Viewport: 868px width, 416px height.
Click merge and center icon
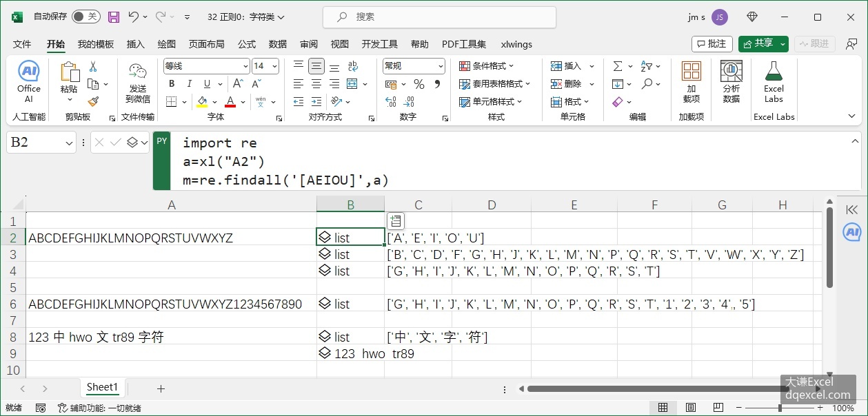[x=352, y=84]
